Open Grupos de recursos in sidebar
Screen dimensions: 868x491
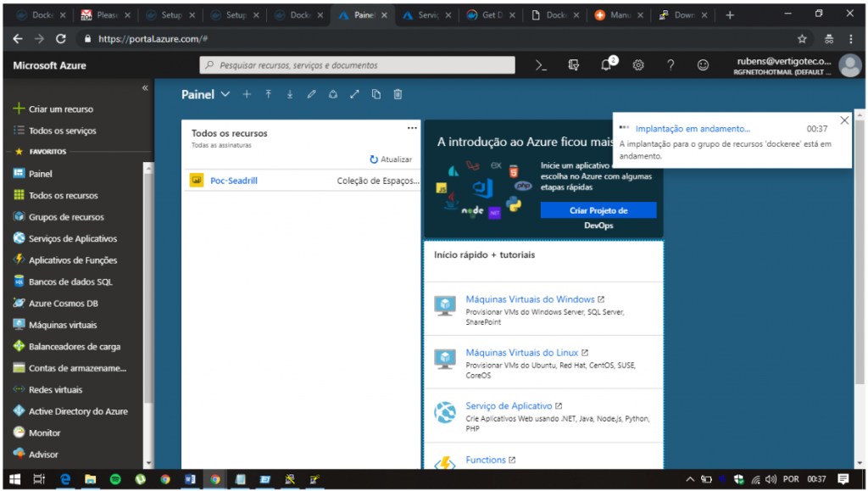point(66,217)
